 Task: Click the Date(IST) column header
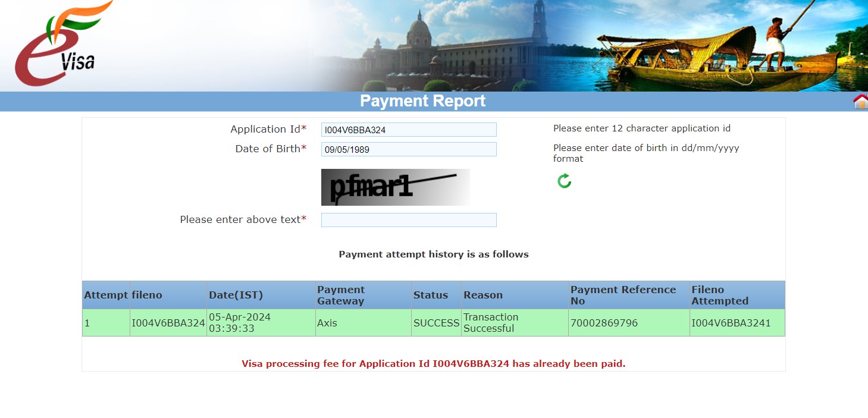(236, 295)
